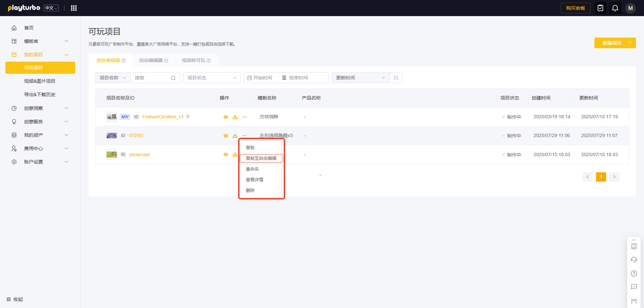Screen dimensions: 644x308
Task: Preview FeatureCreation_v1 using the eye icon
Action: pos(226,117)
